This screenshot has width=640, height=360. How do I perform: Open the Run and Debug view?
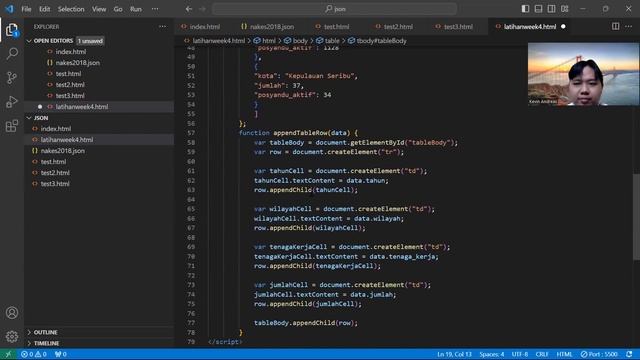12,101
